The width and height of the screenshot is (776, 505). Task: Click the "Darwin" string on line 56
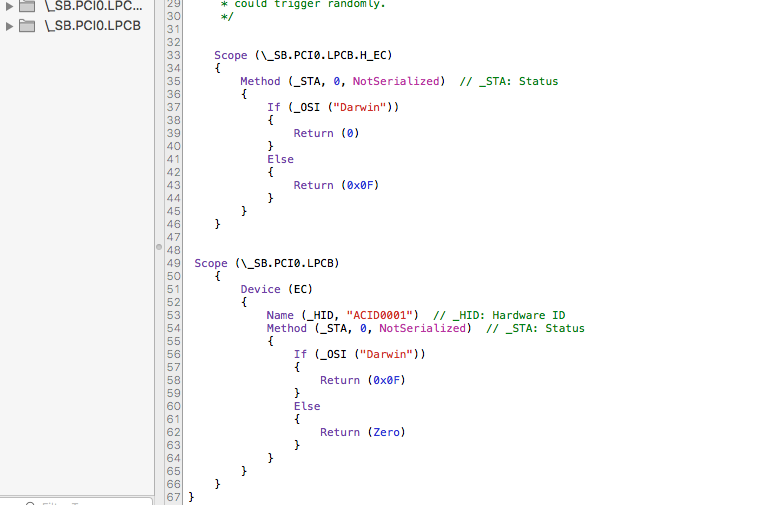pyautogui.click(x=386, y=354)
